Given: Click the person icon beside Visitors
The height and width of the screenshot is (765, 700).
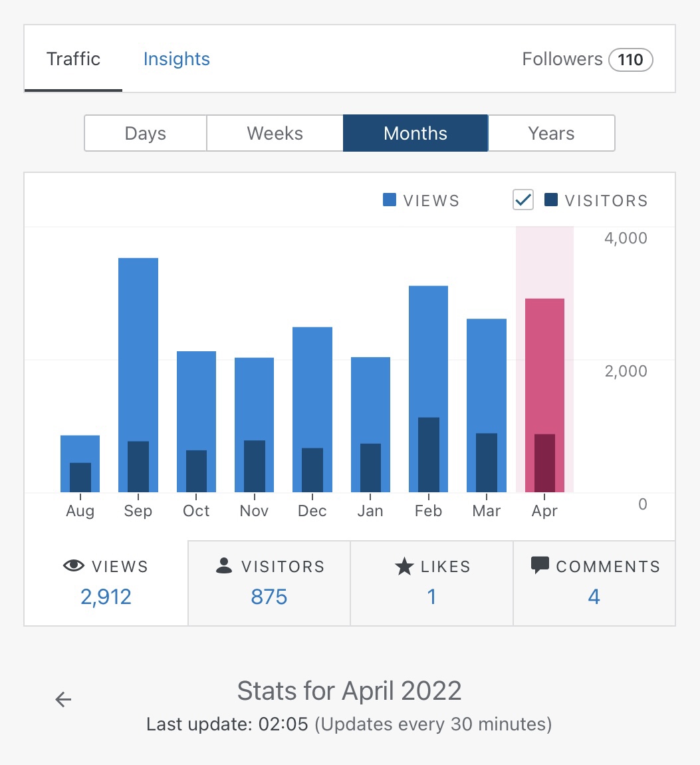Looking at the screenshot, I should pyautogui.click(x=224, y=566).
